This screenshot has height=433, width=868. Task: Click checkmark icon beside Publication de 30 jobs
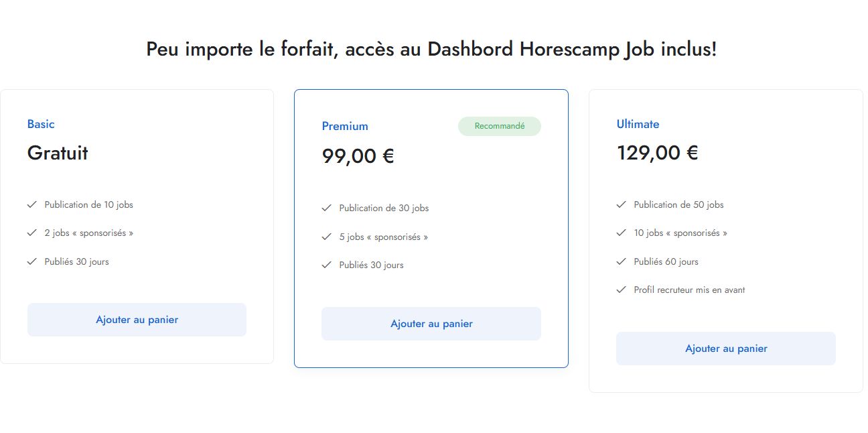click(x=326, y=208)
